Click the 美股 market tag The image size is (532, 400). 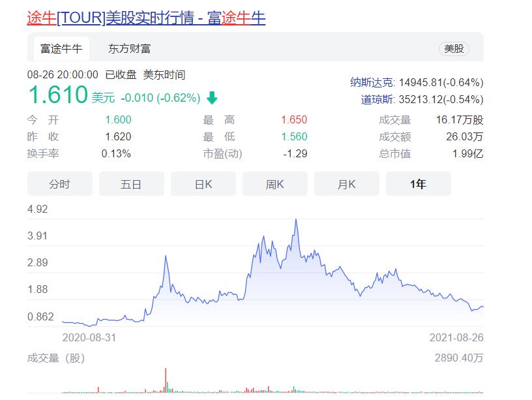coord(454,49)
